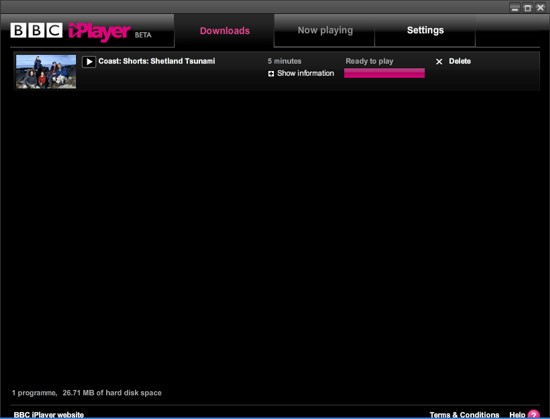Expand the Show information plus icon

coord(271,74)
